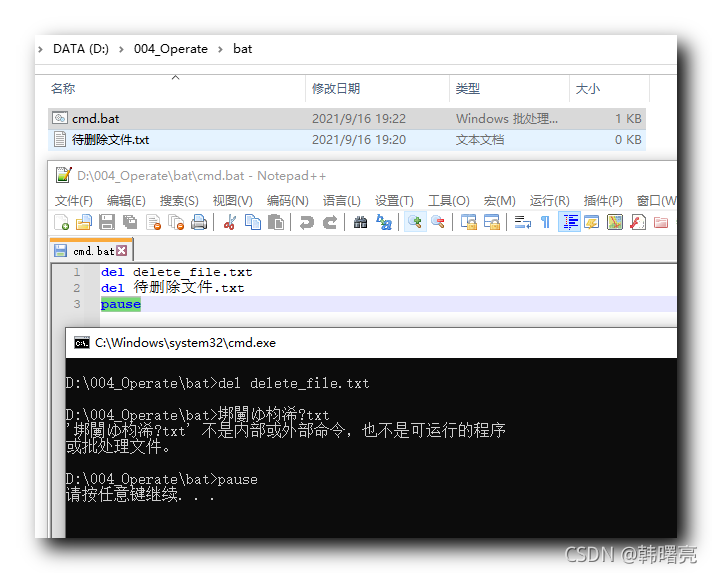Click 004_Operate in address breadcrumb

pyautogui.click(x=171, y=49)
